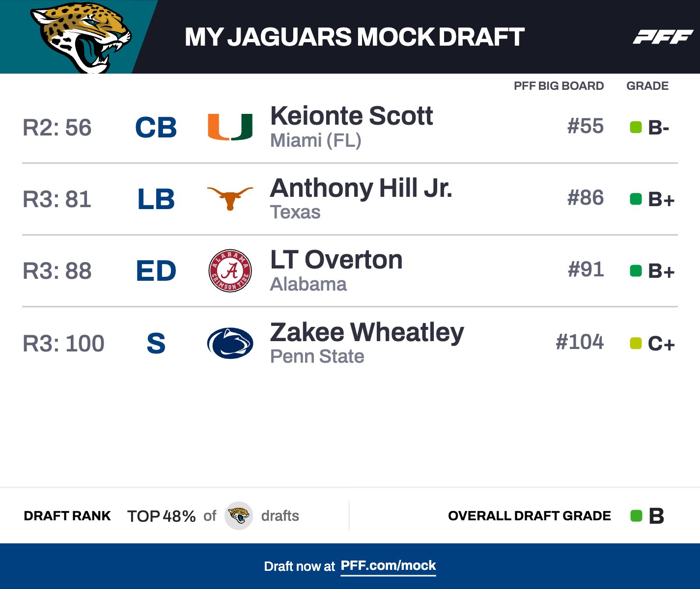The height and width of the screenshot is (589, 700).
Task: Select player name LT Overton
Action: tap(336, 260)
